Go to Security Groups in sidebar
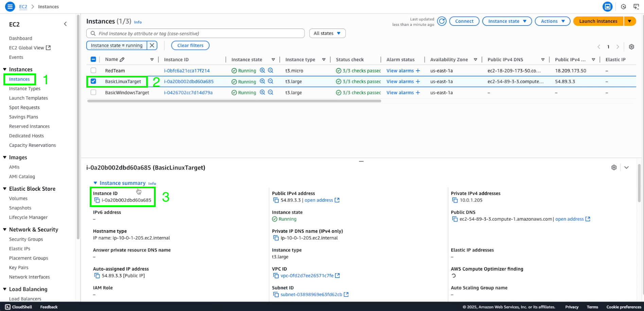644x311 pixels. point(26,239)
